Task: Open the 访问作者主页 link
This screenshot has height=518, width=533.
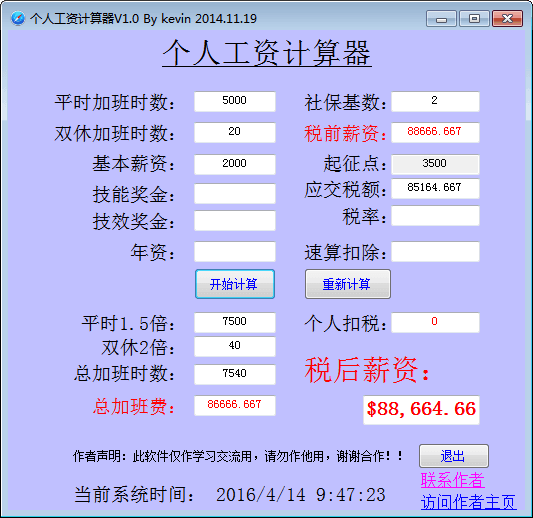Action: tap(469, 502)
